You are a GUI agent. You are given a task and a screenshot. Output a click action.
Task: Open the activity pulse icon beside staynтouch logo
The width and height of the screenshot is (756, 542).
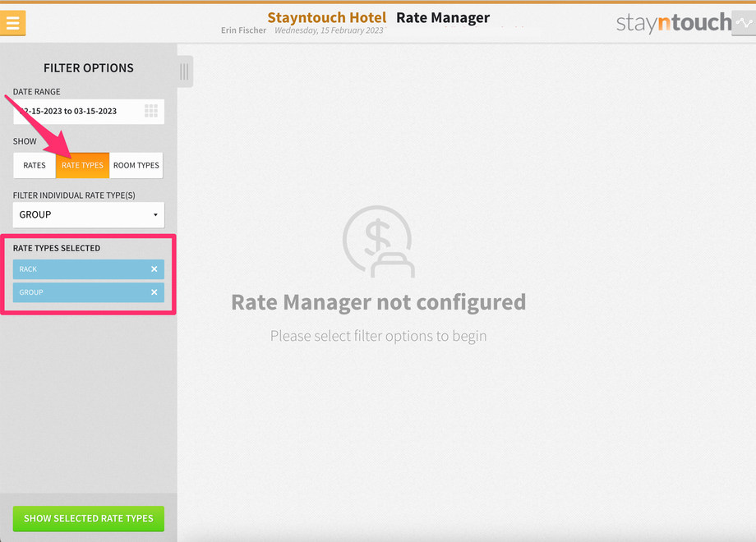(744, 23)
